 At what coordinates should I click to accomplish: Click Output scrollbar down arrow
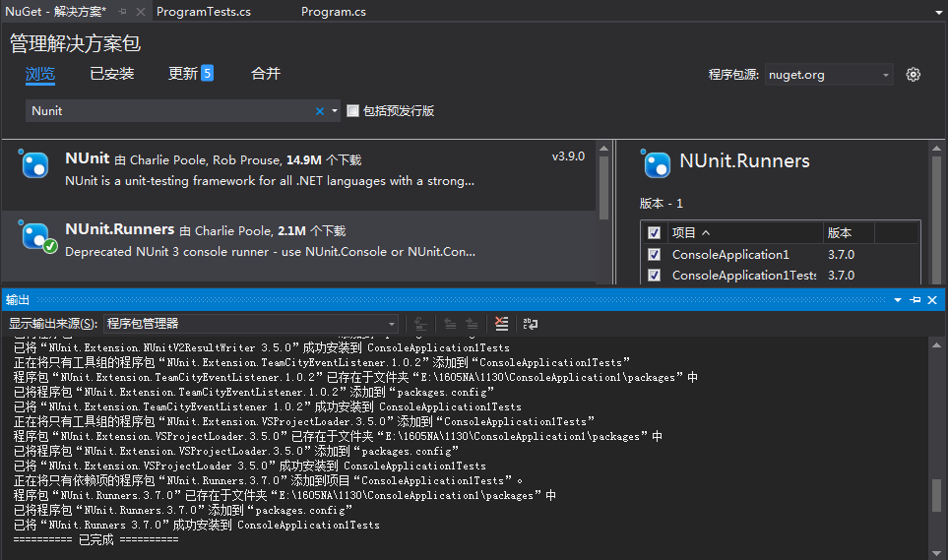click(936, 553)
